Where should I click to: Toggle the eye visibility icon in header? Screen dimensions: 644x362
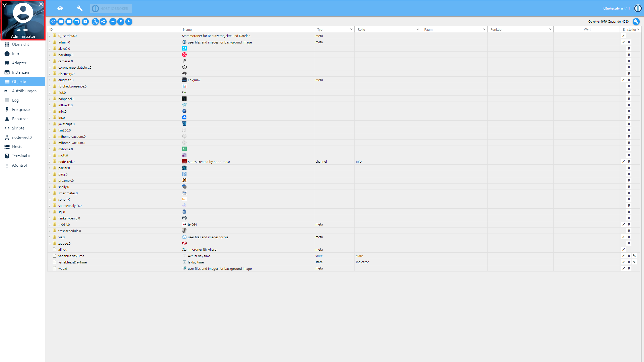click(60, 9)
